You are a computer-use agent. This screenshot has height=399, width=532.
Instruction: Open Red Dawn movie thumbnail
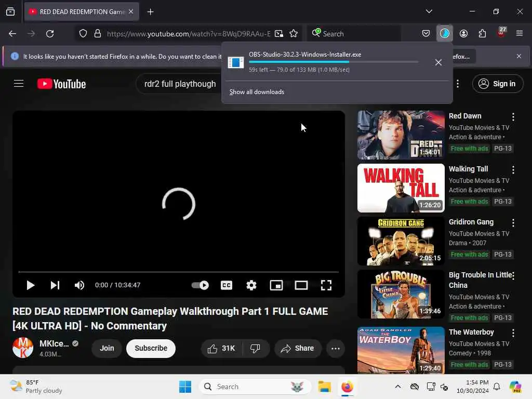pyautogui.click(x=401, y=135)
